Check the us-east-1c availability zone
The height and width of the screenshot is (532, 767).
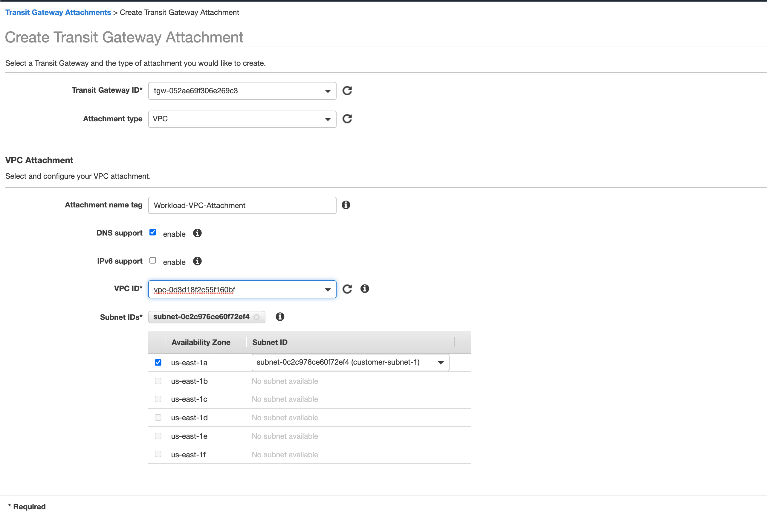tap(158, 399)
